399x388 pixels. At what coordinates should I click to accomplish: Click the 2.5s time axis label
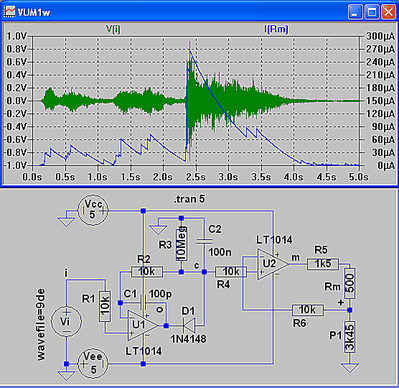click(x=196, y=177)
